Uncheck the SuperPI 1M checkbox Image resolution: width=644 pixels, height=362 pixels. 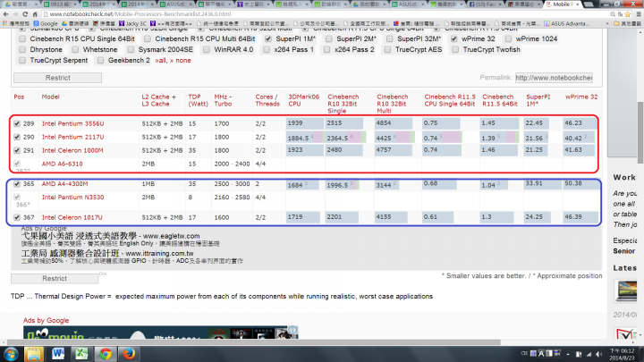click(268, 39)
